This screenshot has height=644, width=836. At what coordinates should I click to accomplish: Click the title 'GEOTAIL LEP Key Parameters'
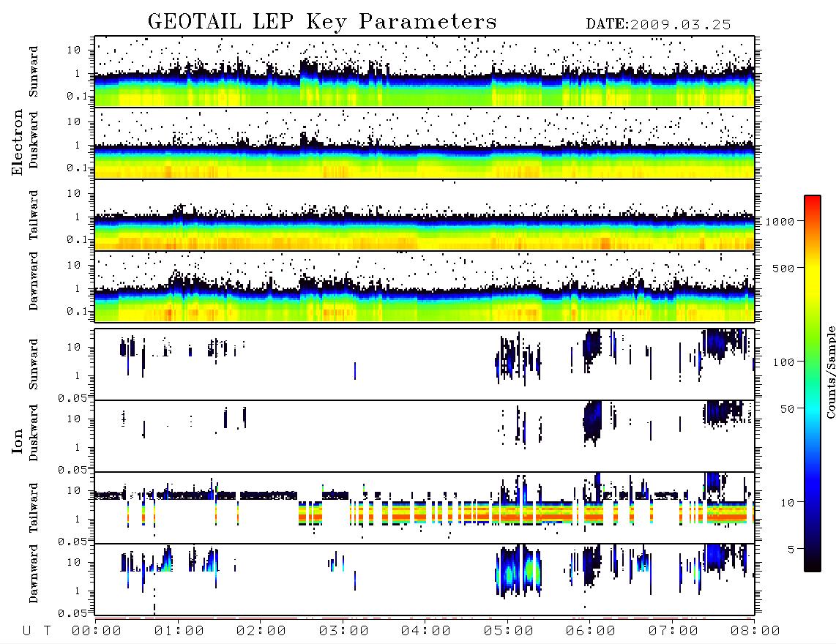(322, 22)
